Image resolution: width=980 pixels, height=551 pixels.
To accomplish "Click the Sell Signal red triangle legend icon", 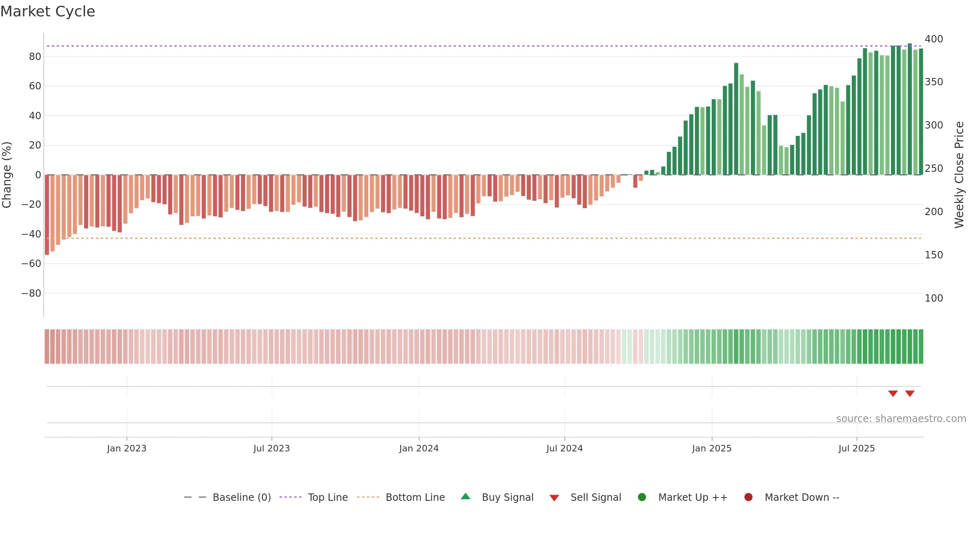I will (x=554, y=498).
